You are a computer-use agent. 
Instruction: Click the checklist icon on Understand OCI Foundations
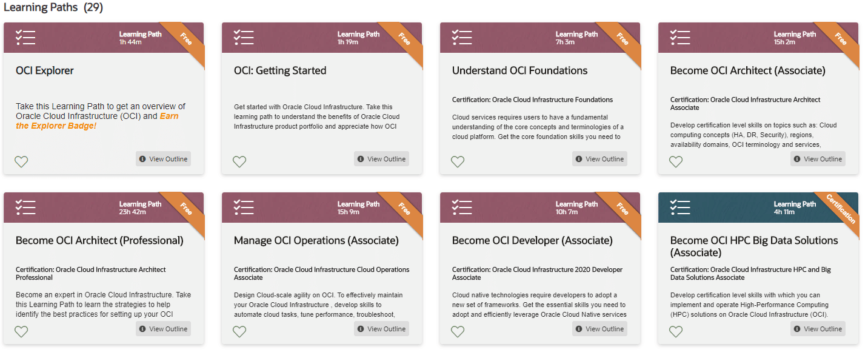[x=461, y=37]
